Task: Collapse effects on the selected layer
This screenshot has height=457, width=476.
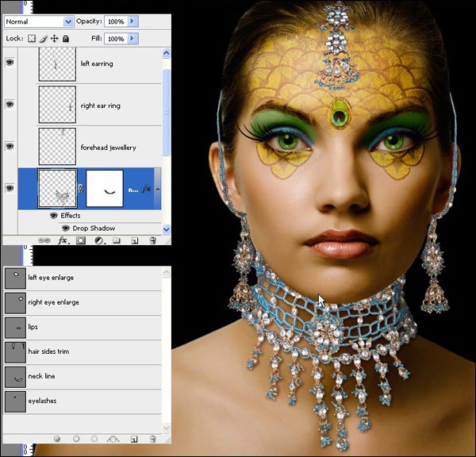Action: point(158,189)
